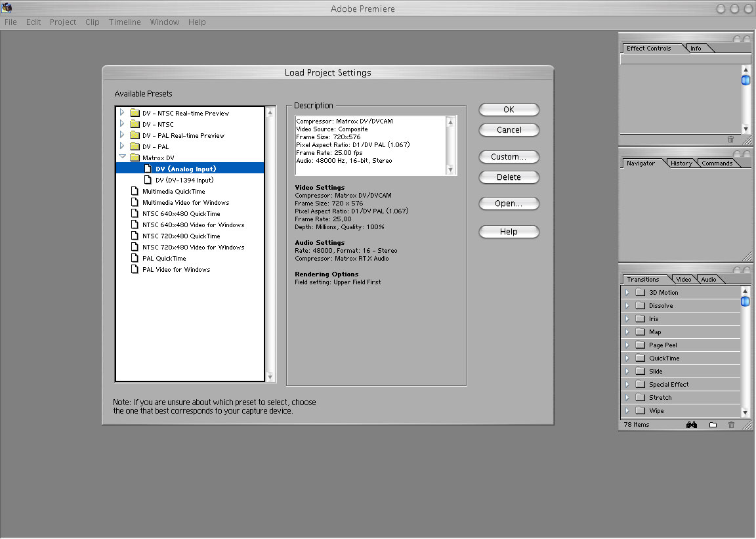Expand the DV - PAL Real-time Preview folder

coord(122,135)
